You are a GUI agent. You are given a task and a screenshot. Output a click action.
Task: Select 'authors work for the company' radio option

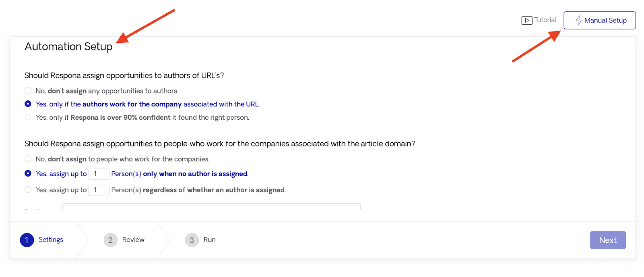point(28,104)
